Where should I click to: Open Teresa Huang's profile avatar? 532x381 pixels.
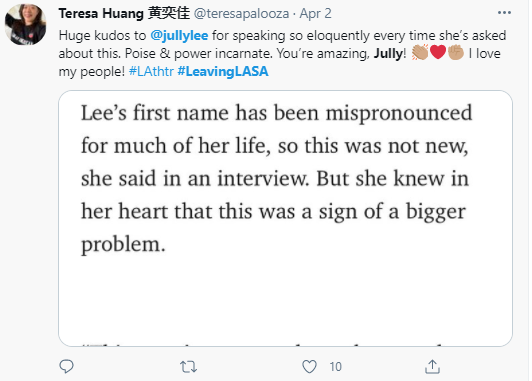click(26, 24)
